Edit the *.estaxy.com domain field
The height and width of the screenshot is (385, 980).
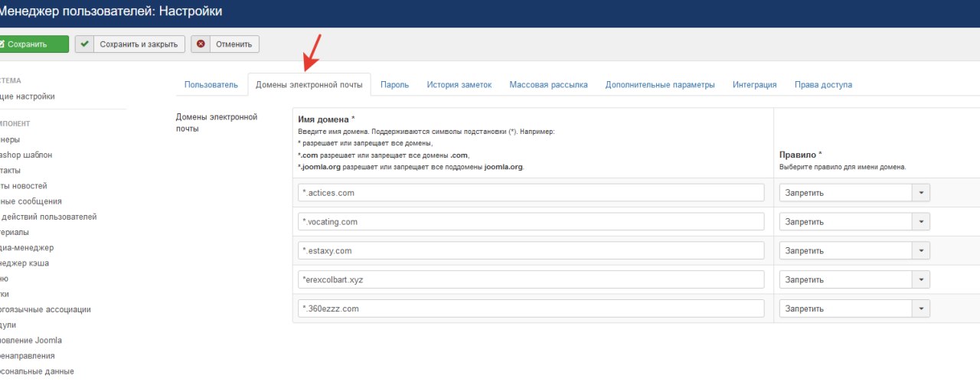pyautogui.click(x=531, y=251)
